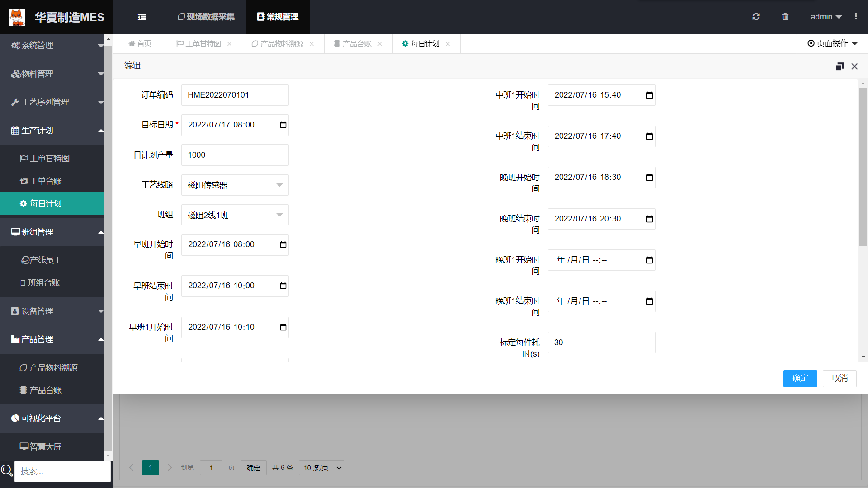Open the 页面操作 dropdown
868x488 pixels.
[832, 43]
